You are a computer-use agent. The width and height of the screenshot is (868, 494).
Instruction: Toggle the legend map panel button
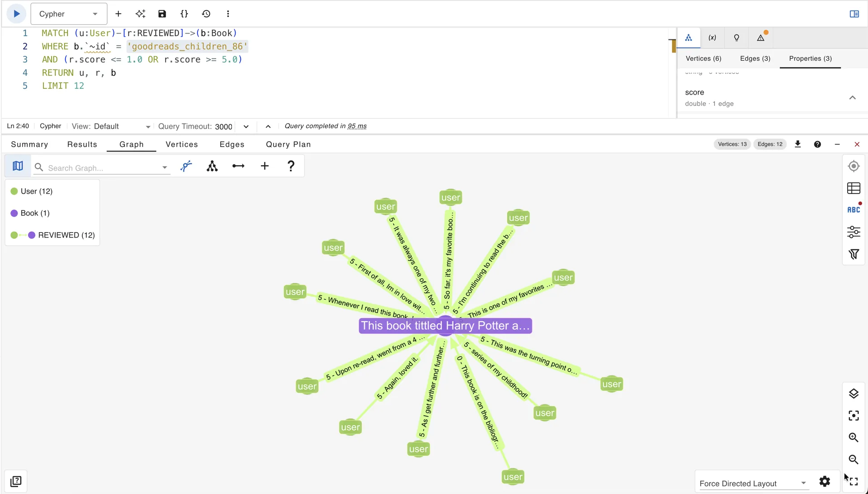[18, 166]
